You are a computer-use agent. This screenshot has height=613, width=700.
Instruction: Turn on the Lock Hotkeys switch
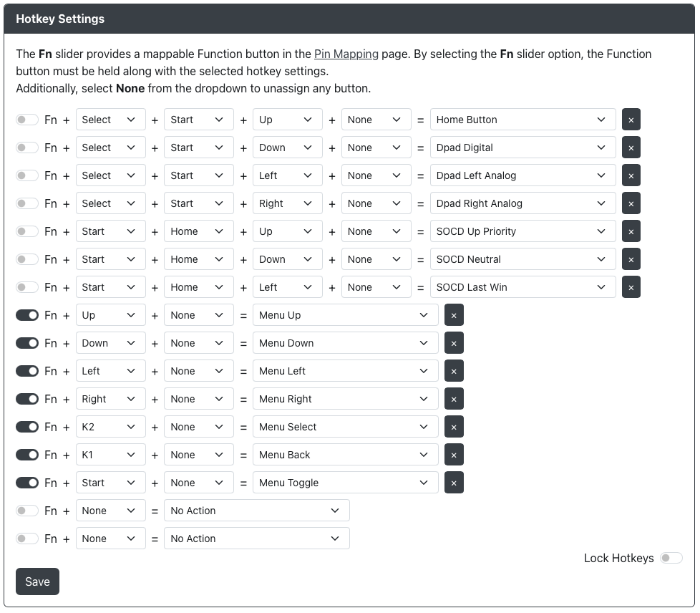[x=671, y=558]
